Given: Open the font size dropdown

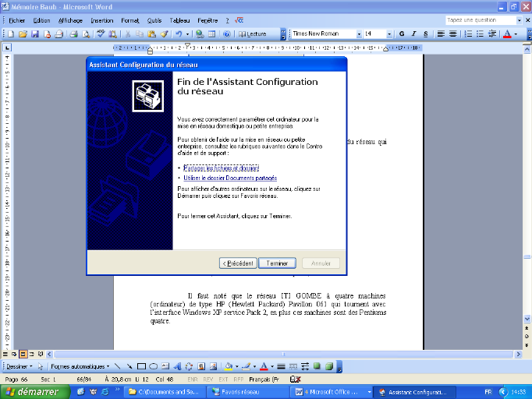Looking at the screenshot, I should [x=389, y=34].
